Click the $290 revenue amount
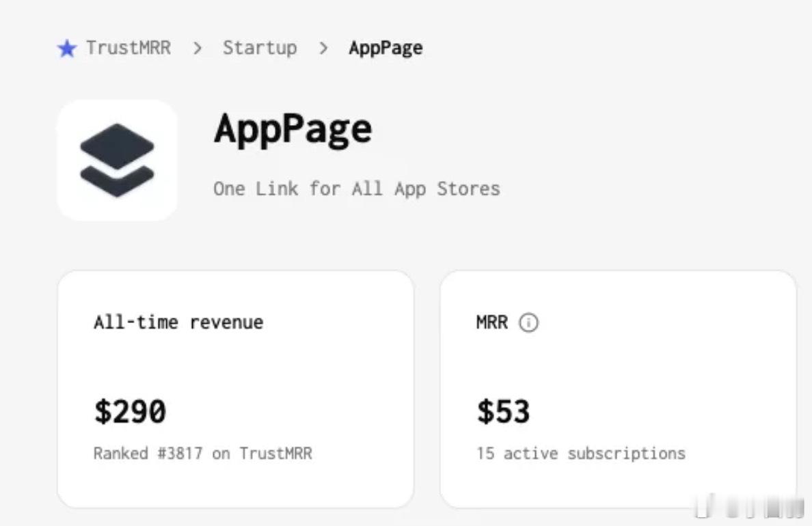The height and width of the screenshot is (526, 812). (130, 412)
